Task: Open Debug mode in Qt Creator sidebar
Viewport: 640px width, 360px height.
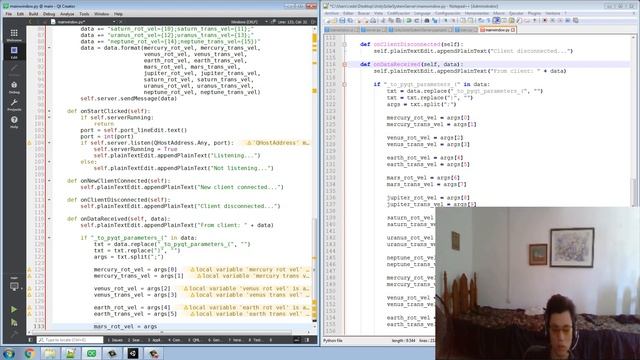Action: pos(14,87)
